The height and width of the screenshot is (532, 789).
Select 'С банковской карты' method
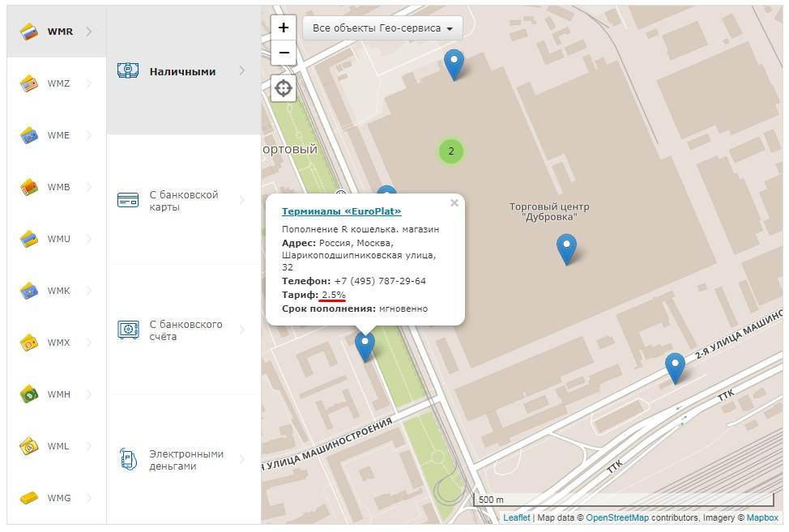click(x=183, y=201)
